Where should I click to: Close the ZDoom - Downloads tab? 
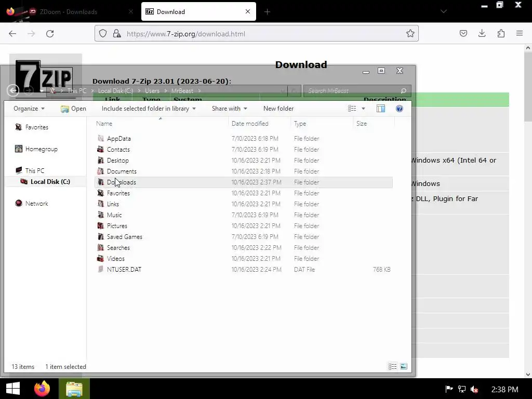click(x=131, y=11)
